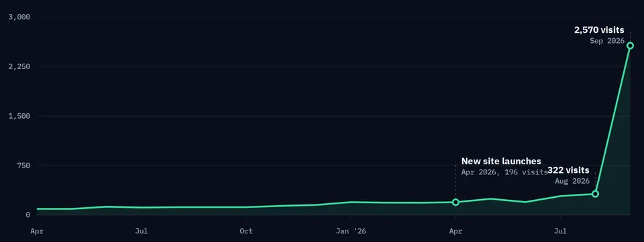
Task: Click the first 'Jul' x-axis label
Action: [142, 231]
